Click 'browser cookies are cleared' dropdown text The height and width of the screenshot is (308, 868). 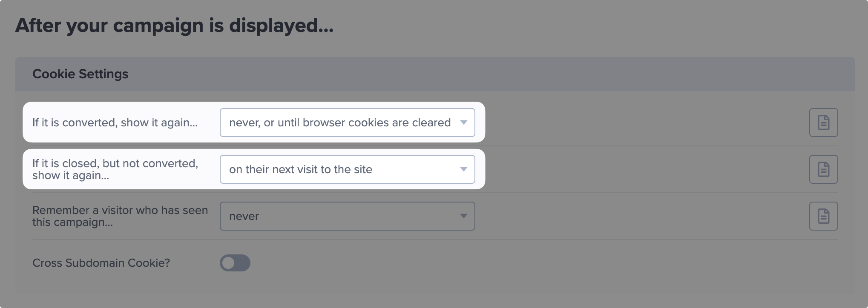coord(377,123)
